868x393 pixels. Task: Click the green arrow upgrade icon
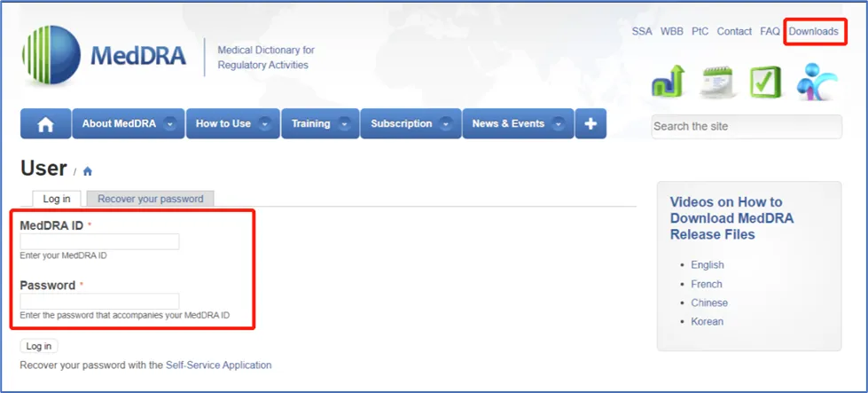(x=669, y=82)
